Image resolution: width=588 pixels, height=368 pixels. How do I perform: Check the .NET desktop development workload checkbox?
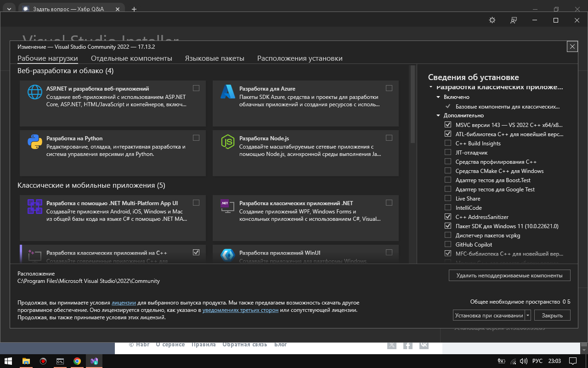(389, 202)
